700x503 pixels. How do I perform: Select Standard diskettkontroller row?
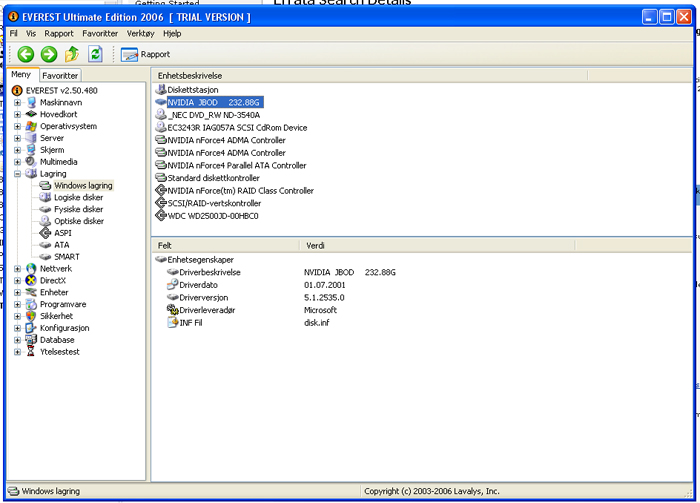[213, 178]
